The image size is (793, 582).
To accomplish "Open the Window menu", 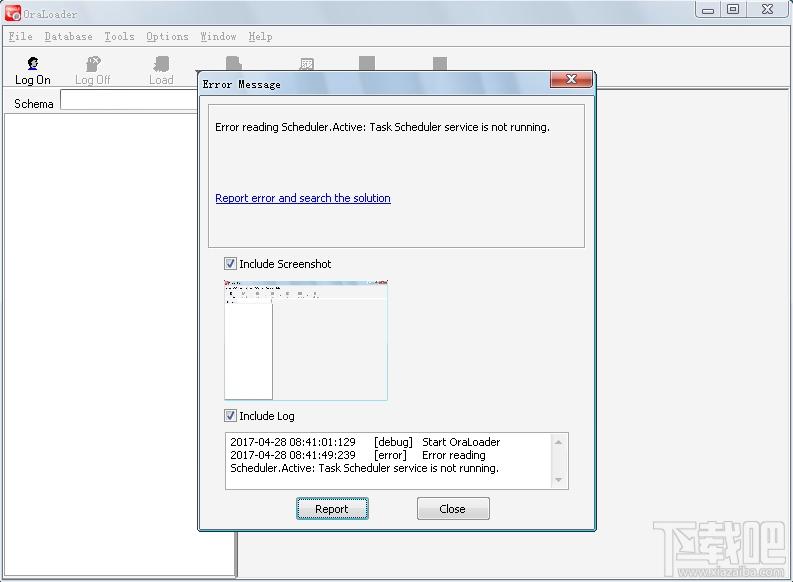I will click(218, 36).
